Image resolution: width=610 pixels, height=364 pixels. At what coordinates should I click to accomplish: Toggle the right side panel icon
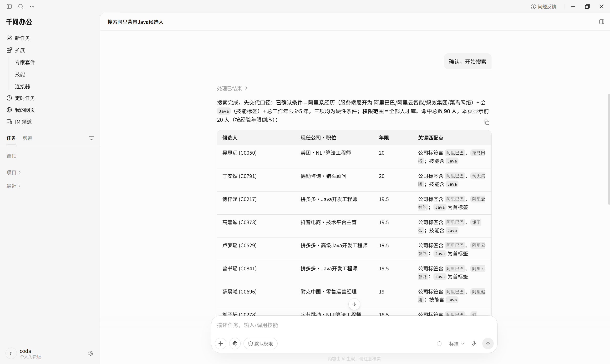(x=601, y=22)
